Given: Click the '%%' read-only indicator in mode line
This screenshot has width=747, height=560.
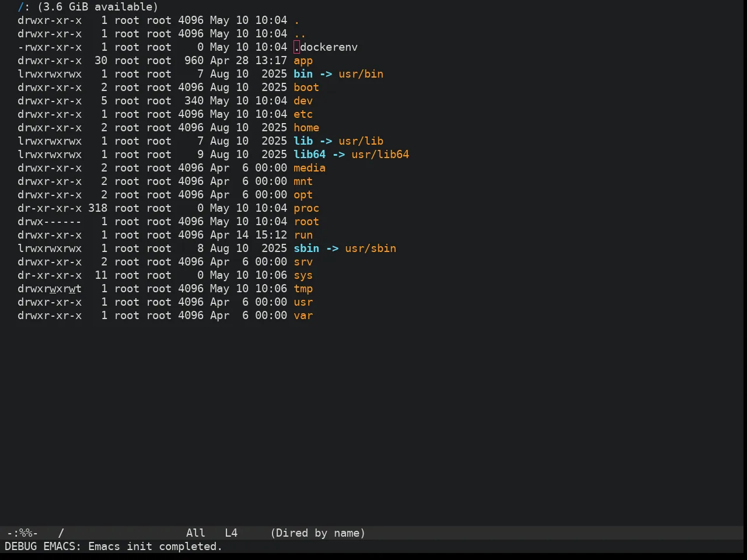Looking at the screenshot, I should click(25, 533).
